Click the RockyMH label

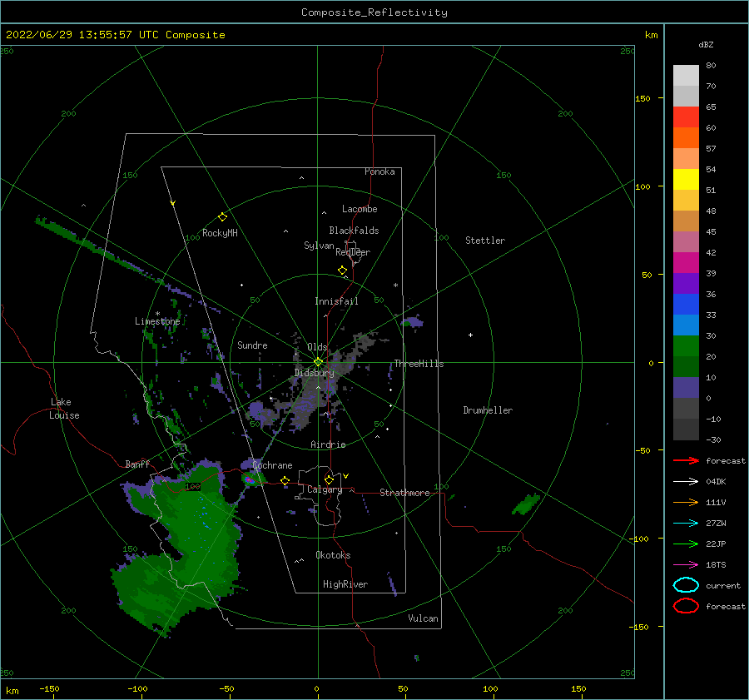click(x=220, y=233)
